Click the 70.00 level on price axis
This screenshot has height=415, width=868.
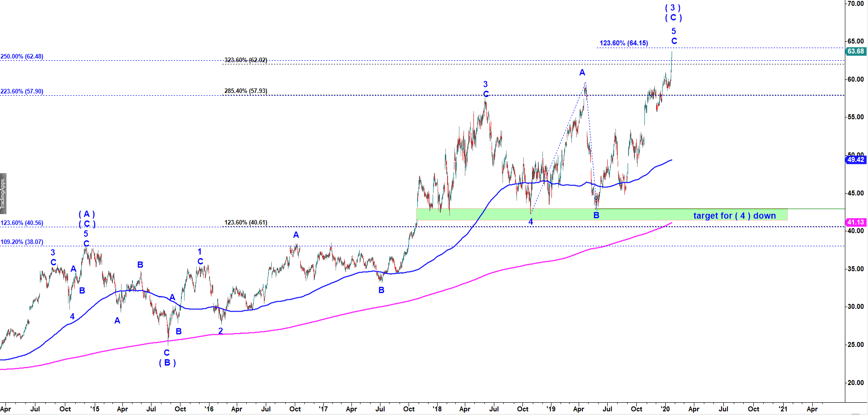pyautogui.click(x=855, y=4)
